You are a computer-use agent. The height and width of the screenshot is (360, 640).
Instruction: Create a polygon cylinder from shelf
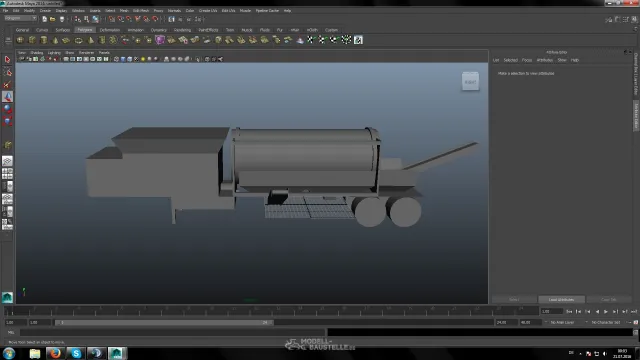[44, 40]
